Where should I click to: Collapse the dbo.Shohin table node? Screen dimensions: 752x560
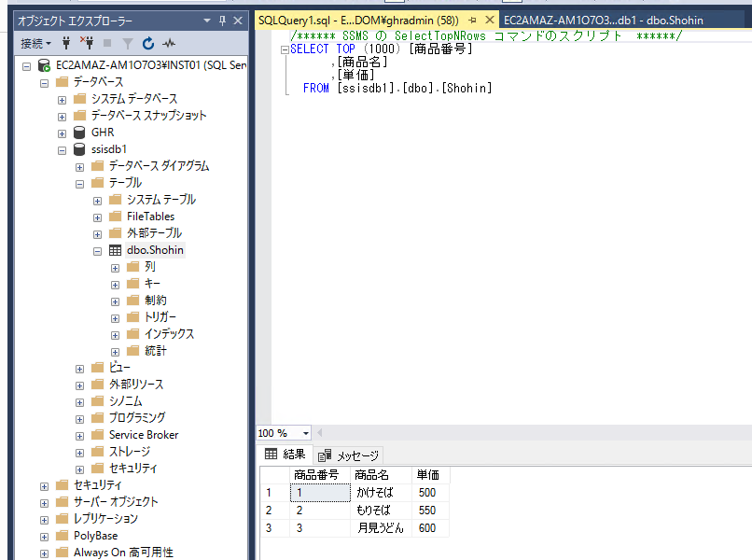pyautogui.click(x=97, y=251)
